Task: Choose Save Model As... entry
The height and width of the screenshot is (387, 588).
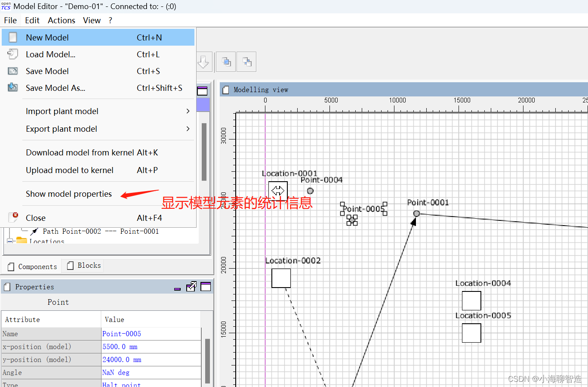Action: pyautogui.click(x=98, y=88)
